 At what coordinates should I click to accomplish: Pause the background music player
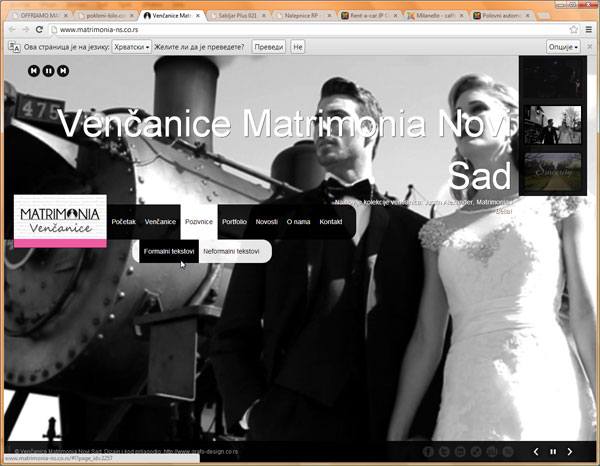pyautogui.click(x=48, y=71)
